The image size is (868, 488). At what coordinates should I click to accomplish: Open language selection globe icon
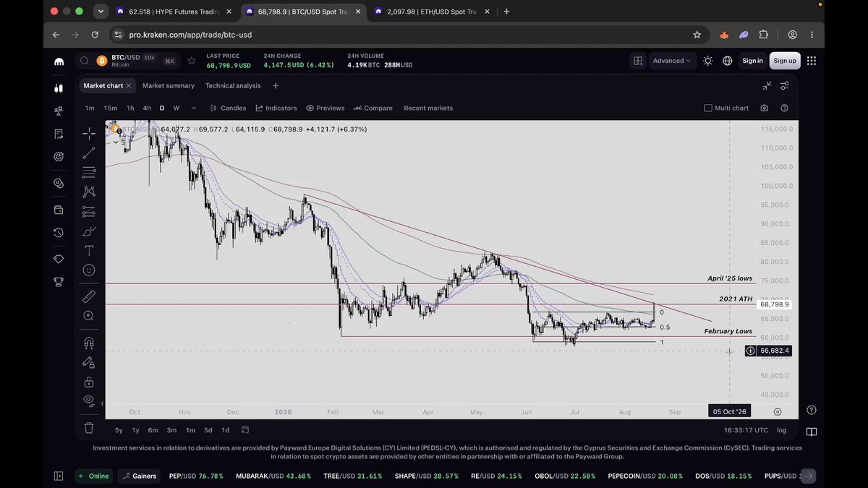728,61
